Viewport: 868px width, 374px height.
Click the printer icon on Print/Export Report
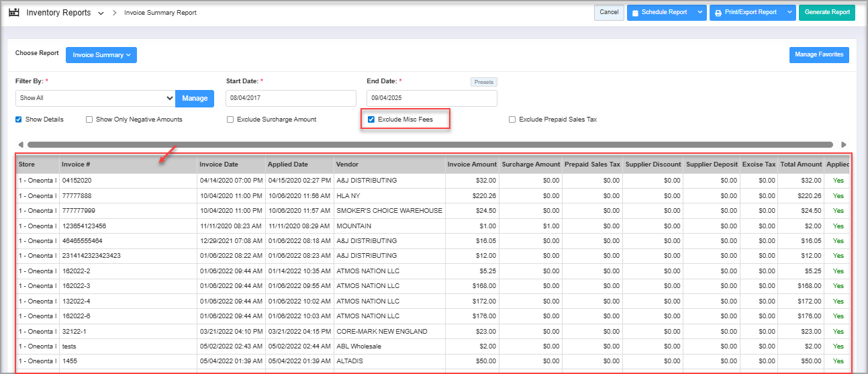(718, 13)
